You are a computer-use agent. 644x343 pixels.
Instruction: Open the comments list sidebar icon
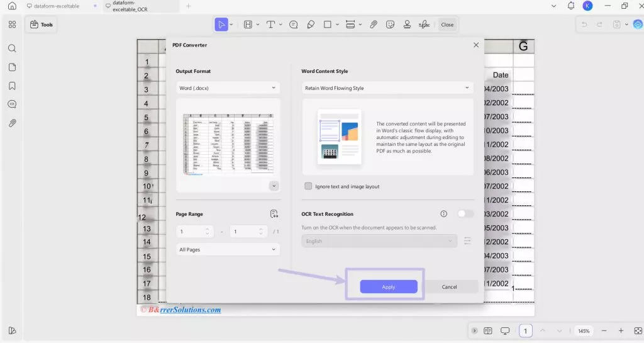13,104
